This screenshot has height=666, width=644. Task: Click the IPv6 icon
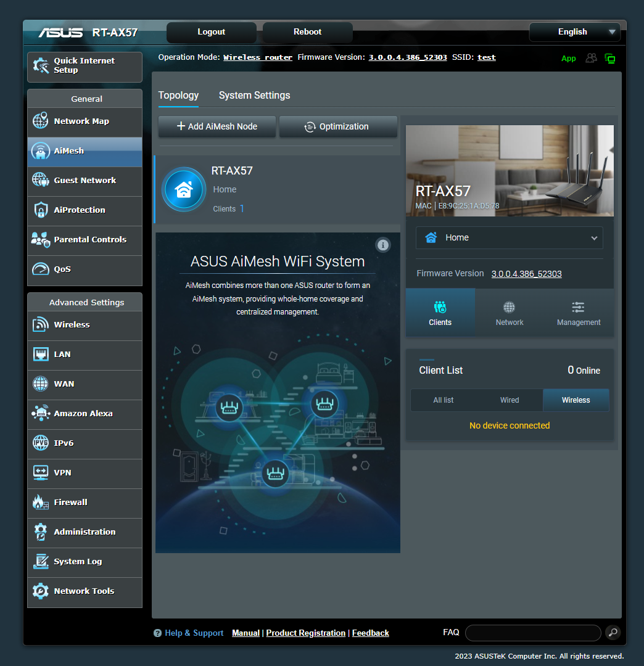[41, 443]
